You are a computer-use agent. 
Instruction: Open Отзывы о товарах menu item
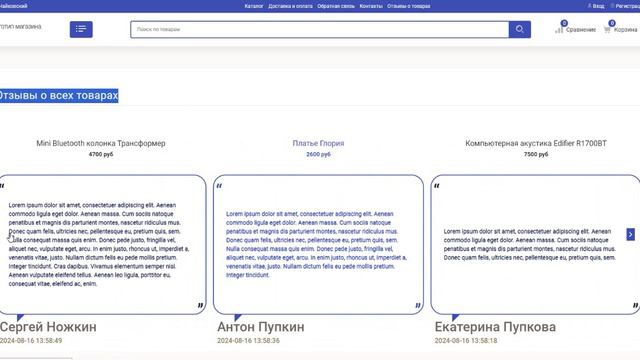pyautogui.click(x=409, y=6)
